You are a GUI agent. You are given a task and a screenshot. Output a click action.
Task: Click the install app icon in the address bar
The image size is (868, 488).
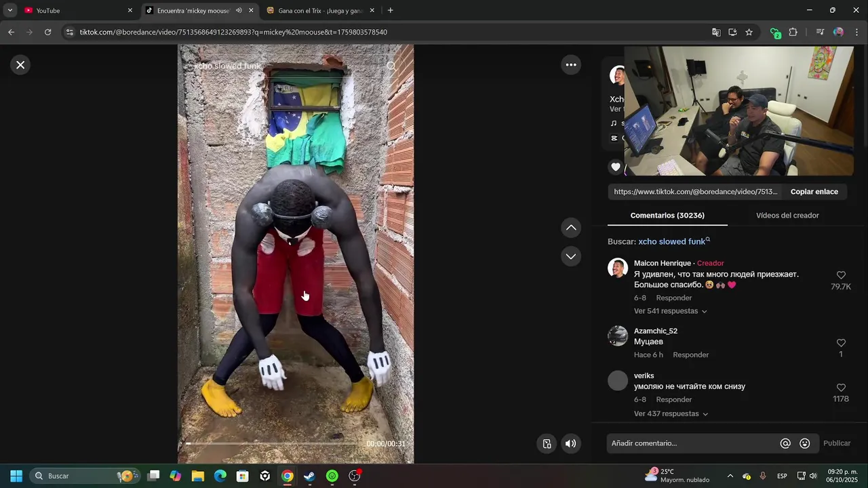click(732, 32)
